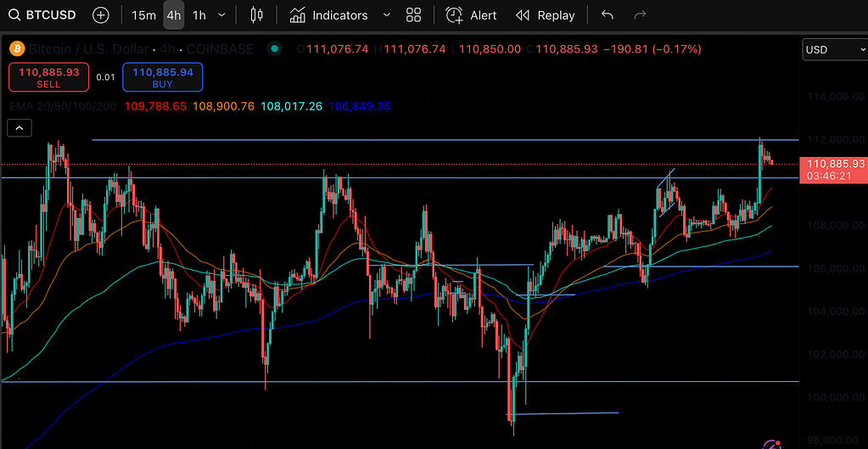Click the price change −190.81 (−0.17%)
Screen dimensions: 868x449
point(652,49)
